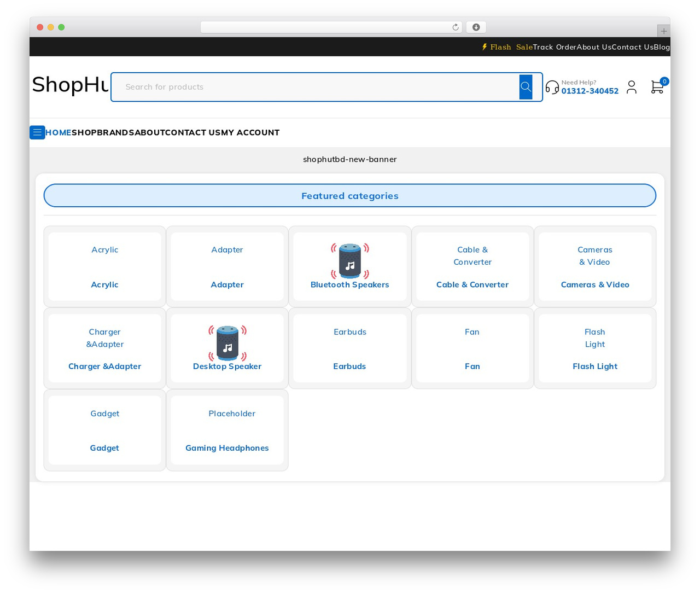
Task: Open the bold Adapter category link
Action: pos(227,284)
